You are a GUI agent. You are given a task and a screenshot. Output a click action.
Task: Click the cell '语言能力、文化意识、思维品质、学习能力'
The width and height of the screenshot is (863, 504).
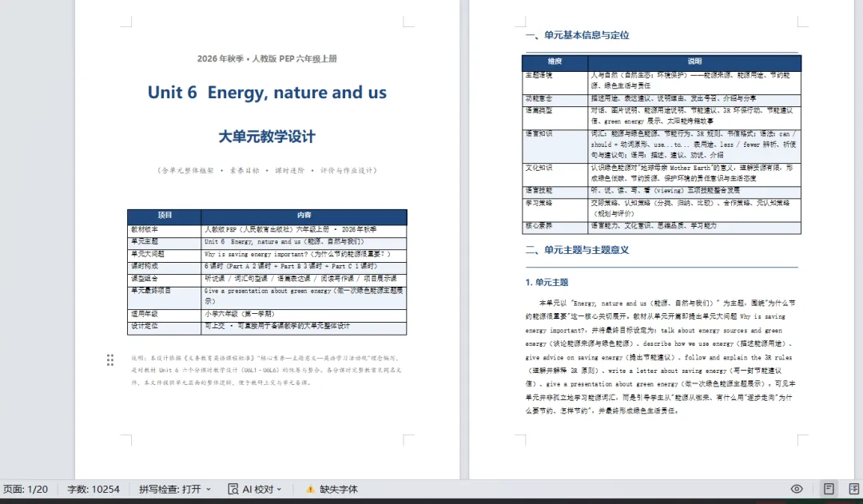point(694,227)
